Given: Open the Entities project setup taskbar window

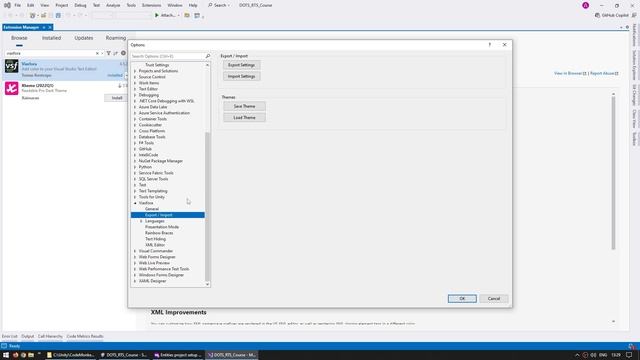Looking at the screenshot, I should (178, 355).
